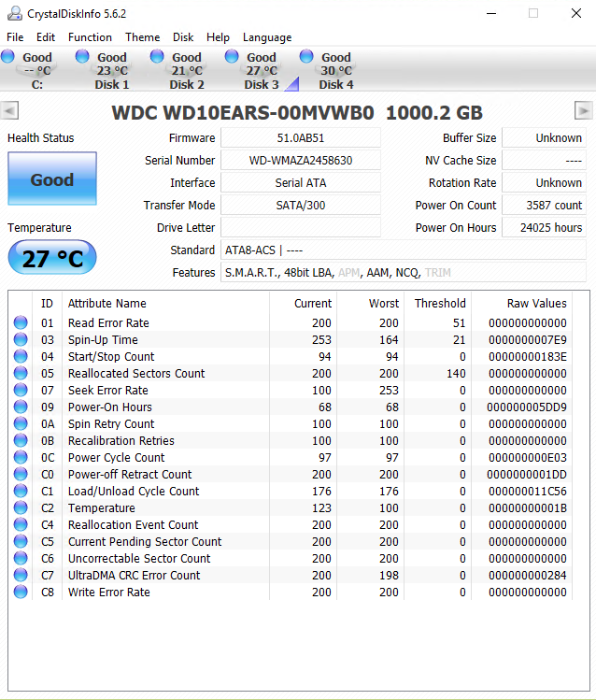Click status orb for Spin Retry Count
596x700 pixels.
click(x=21, y=423)
